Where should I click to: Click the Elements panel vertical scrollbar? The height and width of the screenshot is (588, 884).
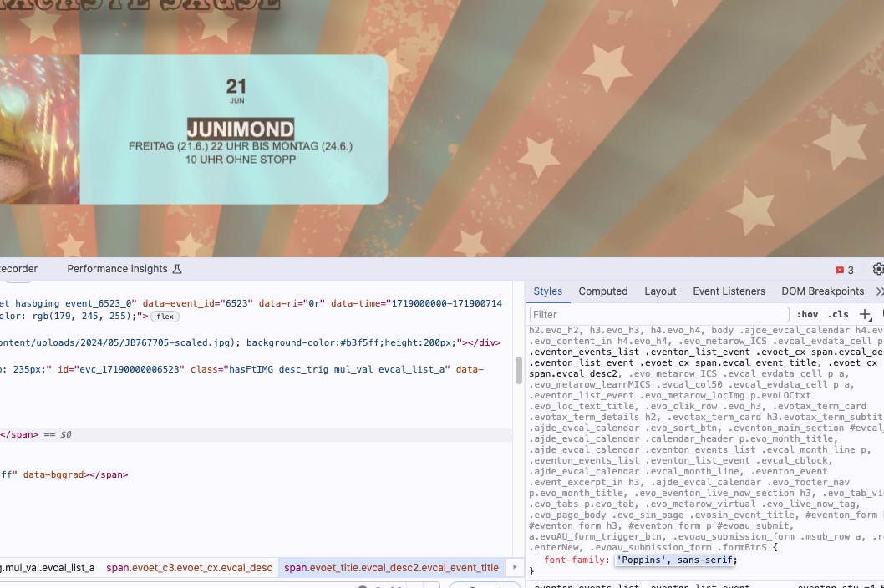pos(519,371)
